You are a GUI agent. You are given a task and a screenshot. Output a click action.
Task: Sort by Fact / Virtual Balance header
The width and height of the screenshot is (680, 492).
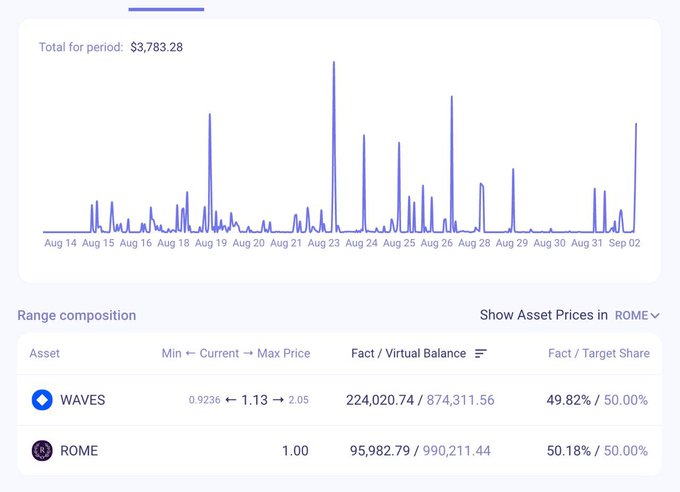click(x=408, y=354)
